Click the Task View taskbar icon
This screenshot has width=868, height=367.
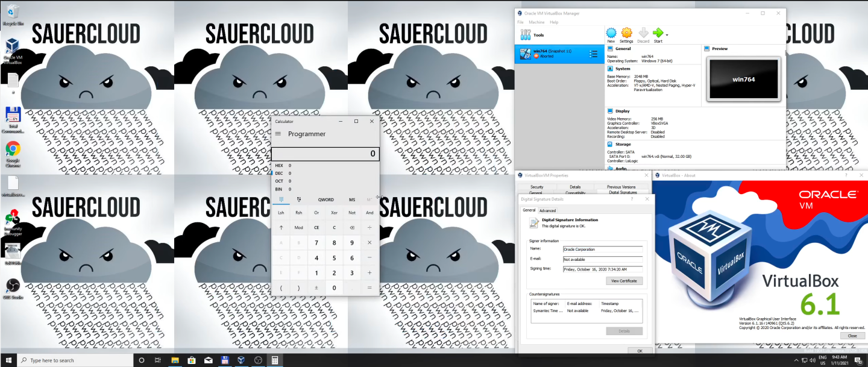click(x=158, y=360)
